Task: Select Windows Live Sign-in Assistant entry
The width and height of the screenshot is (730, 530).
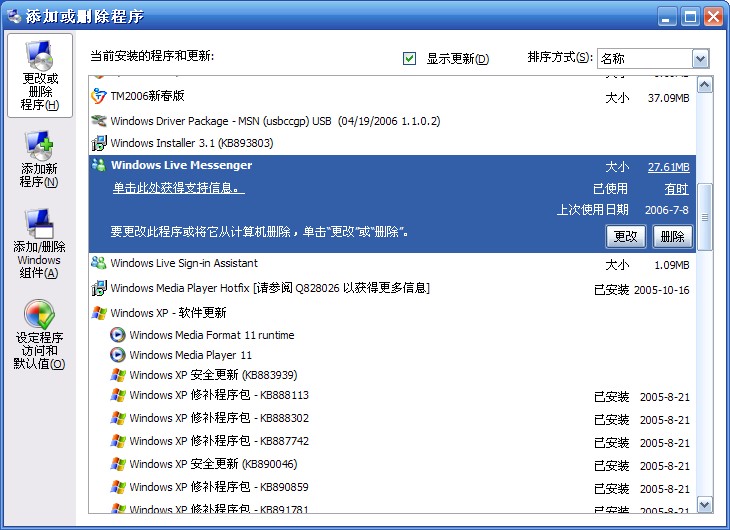Action: (392, 264)
